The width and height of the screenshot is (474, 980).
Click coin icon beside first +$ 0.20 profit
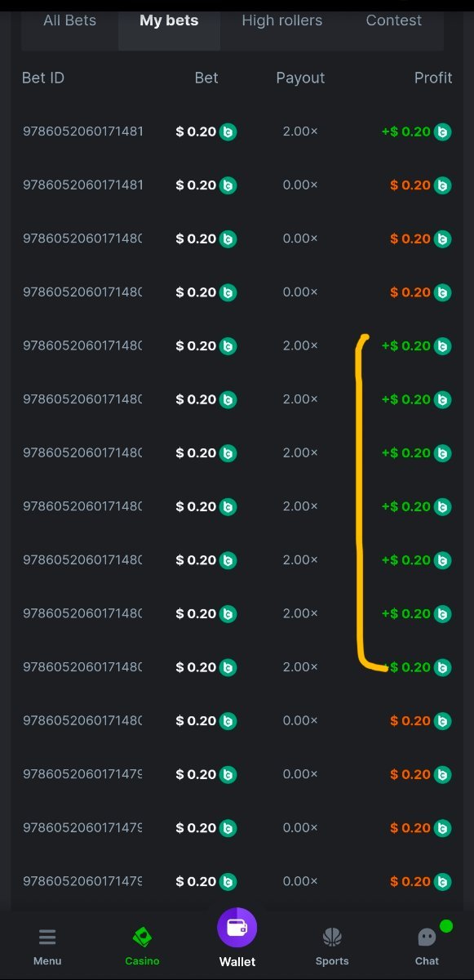pos(442,131)
